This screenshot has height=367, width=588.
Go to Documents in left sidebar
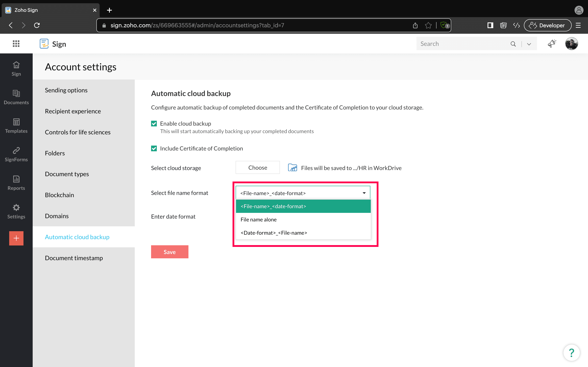(x=16, y=97)
